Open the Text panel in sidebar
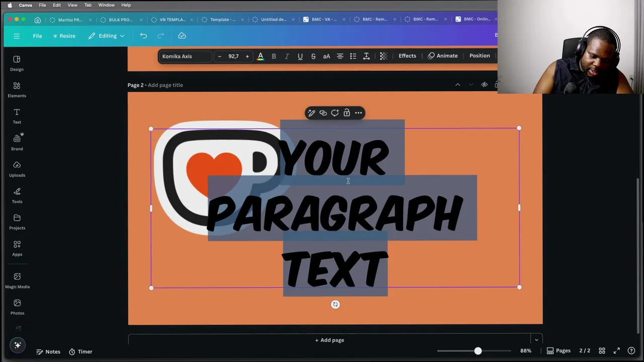This screenshot has width=644, height=362. (17, 116)
